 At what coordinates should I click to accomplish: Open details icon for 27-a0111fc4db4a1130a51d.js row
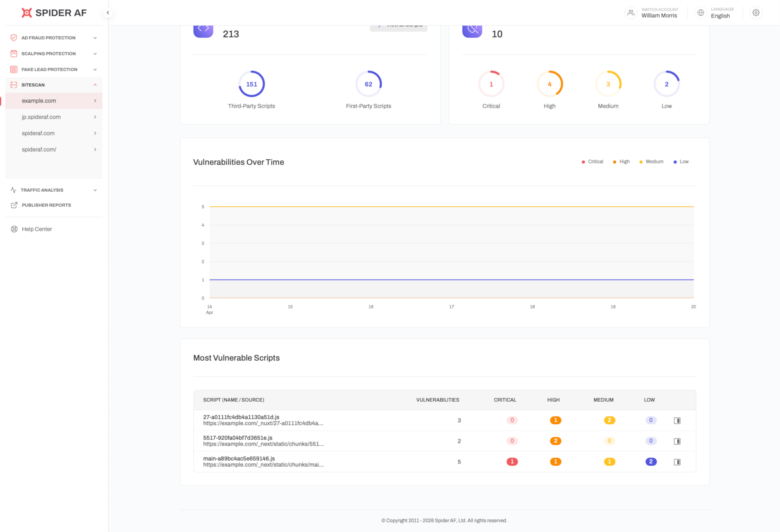click(677, 421)
